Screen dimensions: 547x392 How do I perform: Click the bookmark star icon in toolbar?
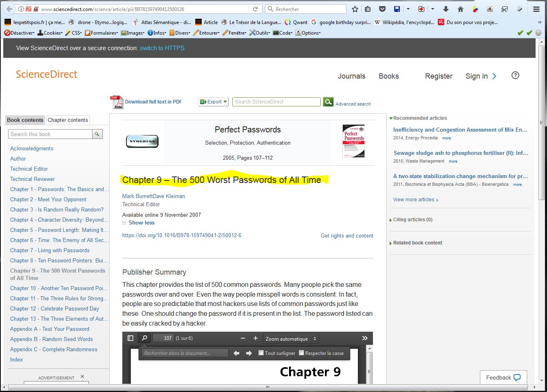tap(355, 9)
